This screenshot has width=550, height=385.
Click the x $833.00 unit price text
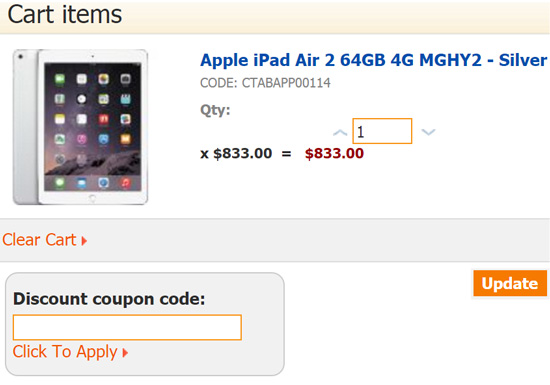[x=236, y=154]
